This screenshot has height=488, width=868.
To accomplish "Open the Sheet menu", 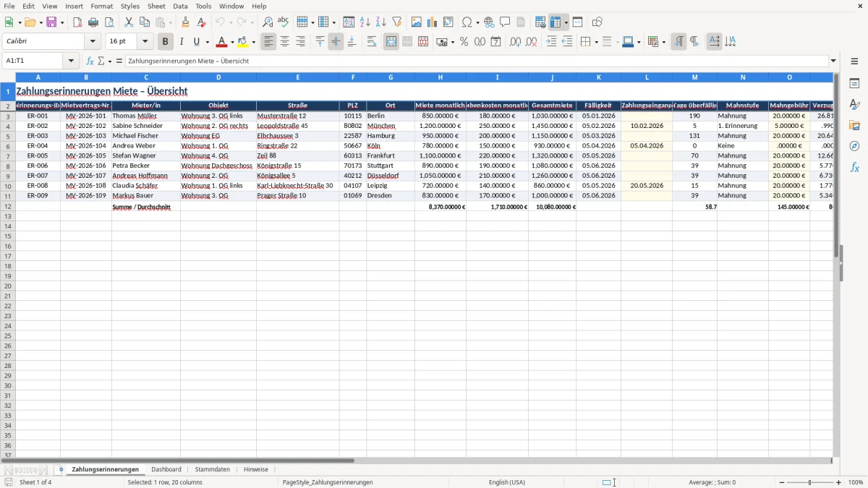I will click(156, 6).
